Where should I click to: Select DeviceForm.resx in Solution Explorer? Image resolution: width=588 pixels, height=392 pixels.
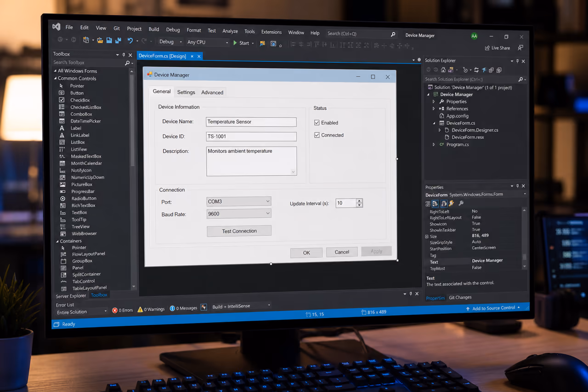click(468, 137)
